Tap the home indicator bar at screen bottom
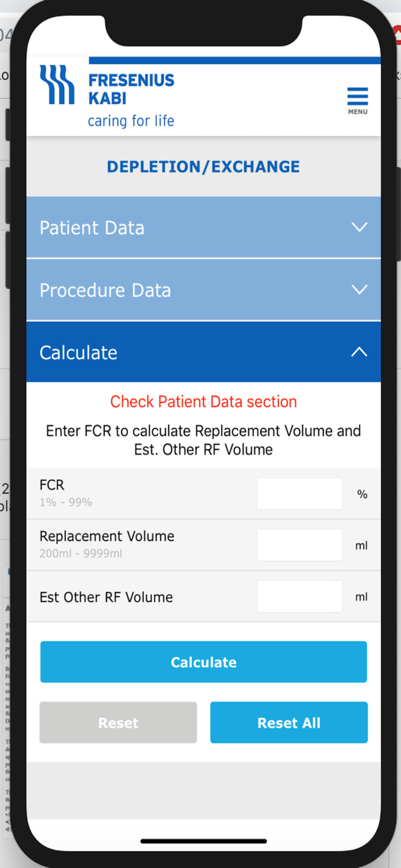Viewport: 401px width, 868px height. pos(203,841)
